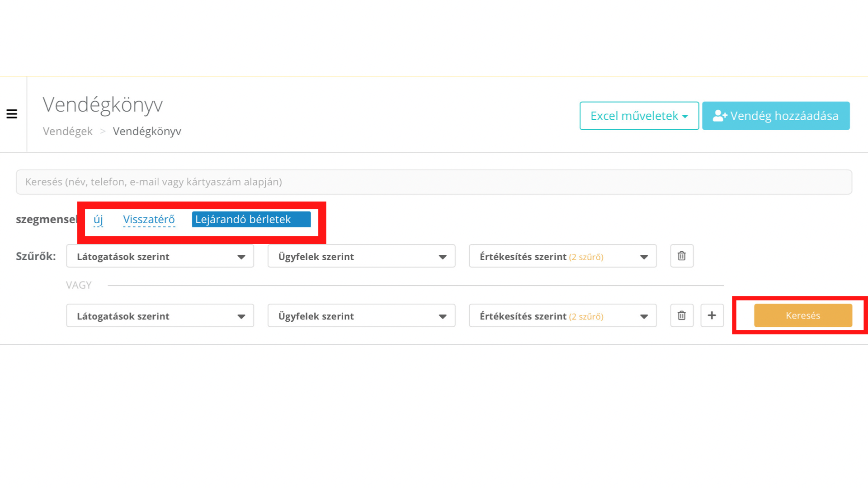Open the hamburger sidebar menu
This screenshot has height=488, width=868.
coord(12,114)
